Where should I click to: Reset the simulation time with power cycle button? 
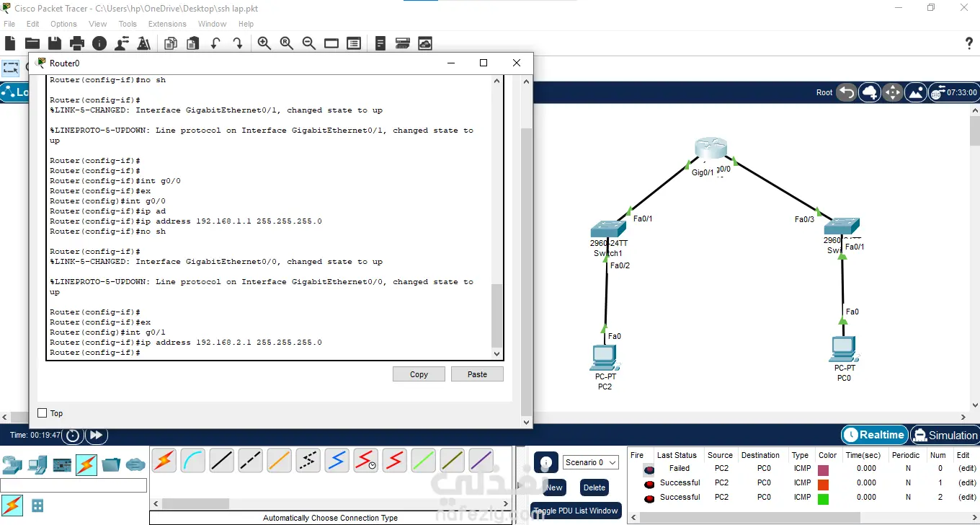[x=72, y=436]
